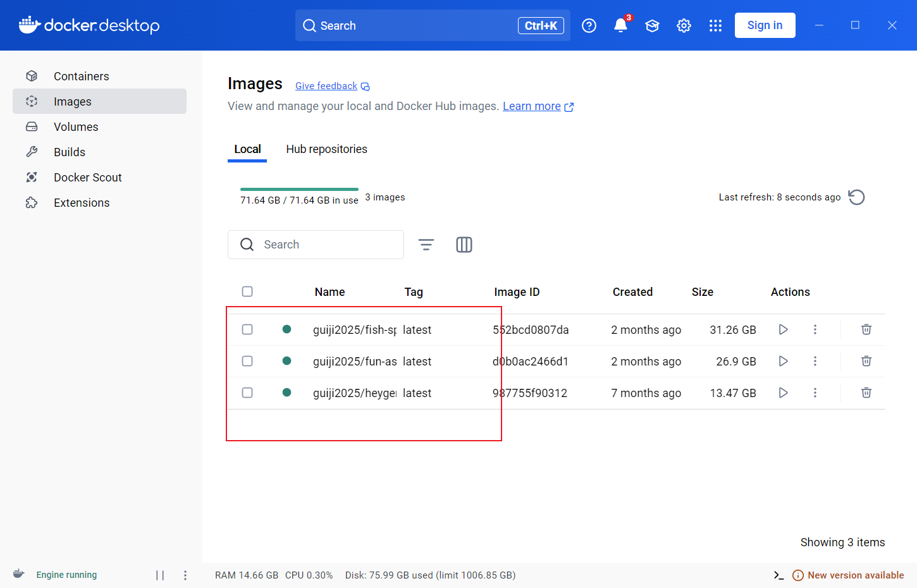Click green in-use status dot for fish-sp
917x588 pixels.
pyautogui.click(x=286, y=329)
